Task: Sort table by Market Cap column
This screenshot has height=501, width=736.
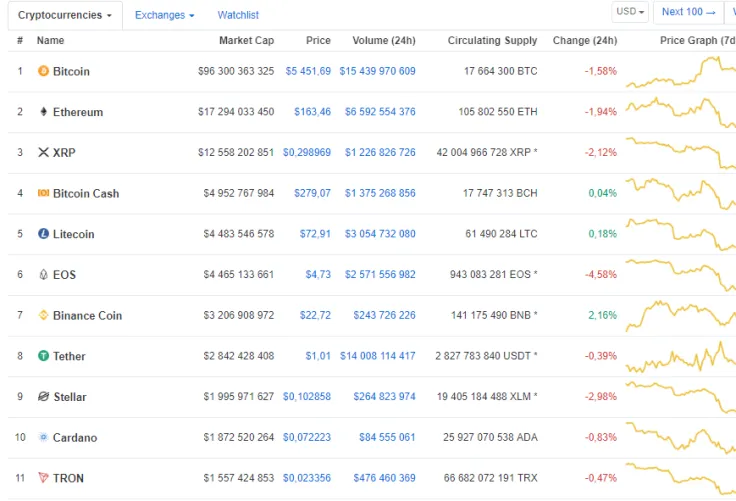Action: pyautogui.click(x=246, y=41)
